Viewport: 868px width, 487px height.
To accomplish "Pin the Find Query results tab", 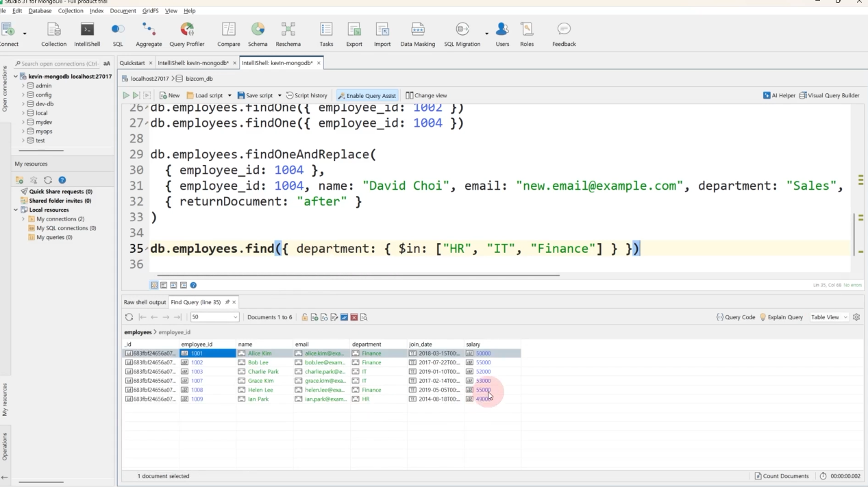I will pos(227,302).
